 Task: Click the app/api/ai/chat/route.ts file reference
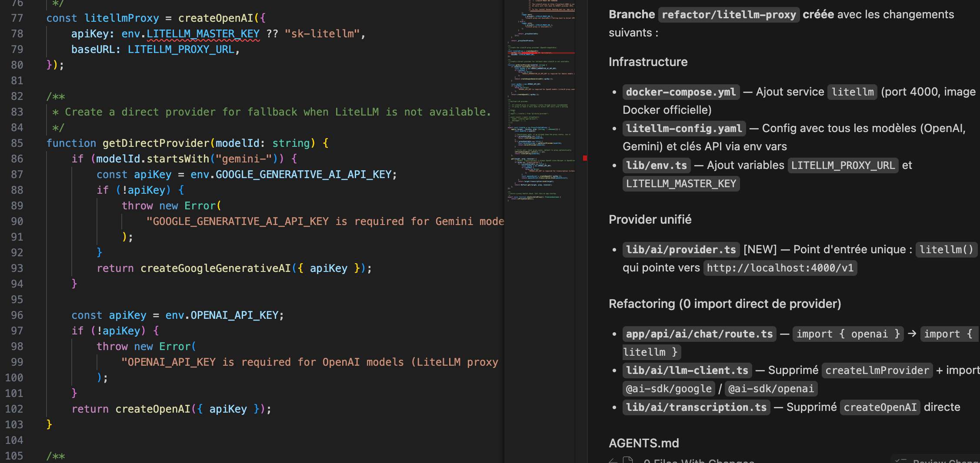(699, 334)
